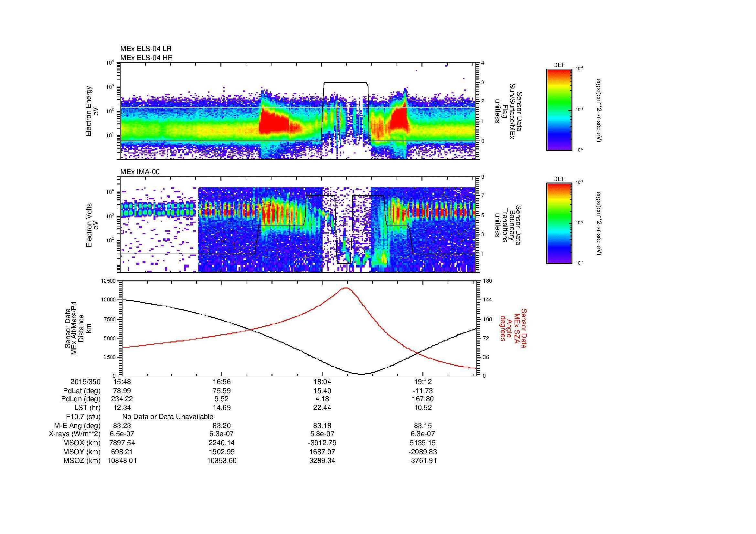Click the 'MEx ELS-04 HR' plot title
756x534 pixels.
pos(146,58)
